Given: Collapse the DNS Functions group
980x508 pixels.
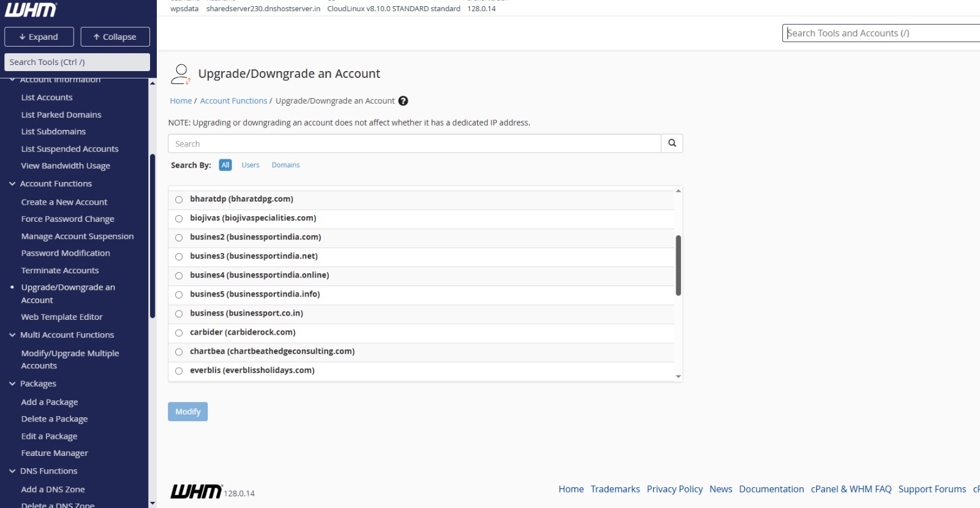Looking at the screenshot, I should point(12,471).
